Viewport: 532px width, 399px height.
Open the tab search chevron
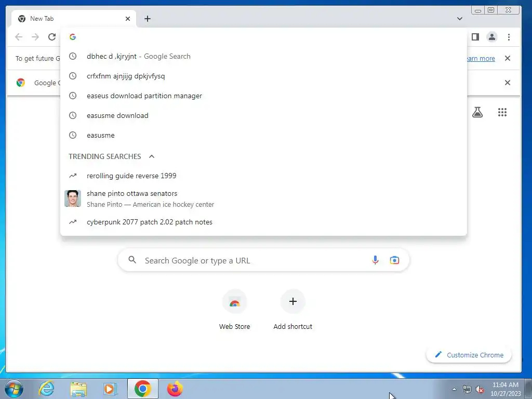click(459, 19)
